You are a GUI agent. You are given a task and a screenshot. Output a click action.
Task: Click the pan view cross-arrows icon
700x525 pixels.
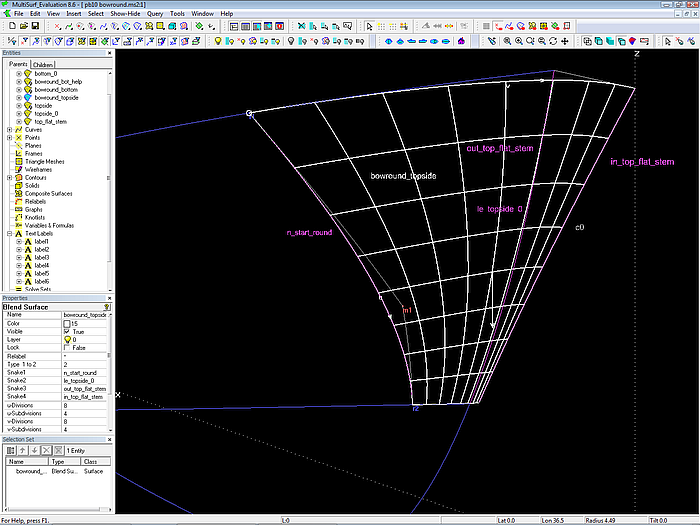[565, 41]
